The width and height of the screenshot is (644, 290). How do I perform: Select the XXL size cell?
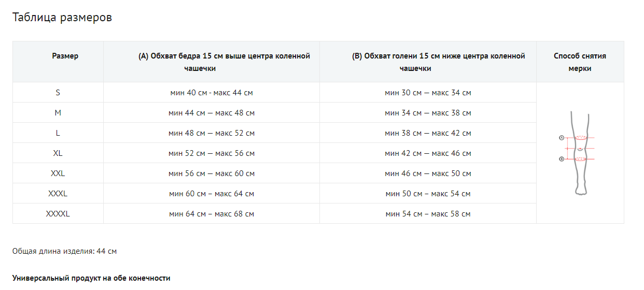click(58, 173)
